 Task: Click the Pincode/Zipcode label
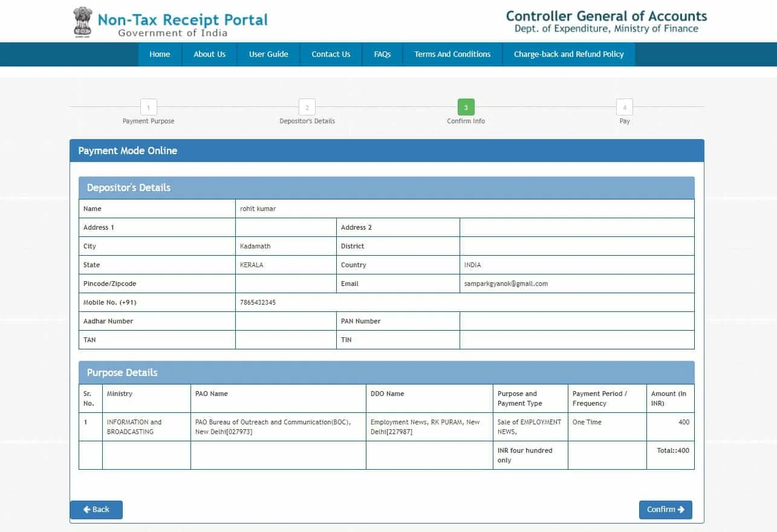click(110, 284)
